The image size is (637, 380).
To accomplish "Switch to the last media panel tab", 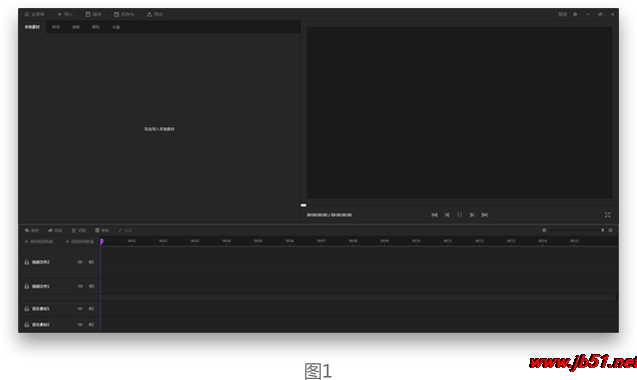I will tap(116, 27).
